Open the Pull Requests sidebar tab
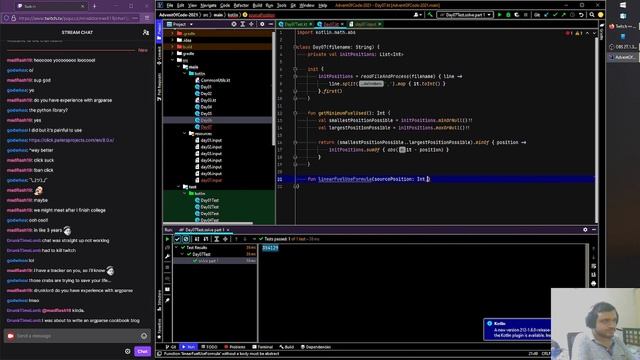The height and width of the screenshot is (360, 640). coord(159,87)
